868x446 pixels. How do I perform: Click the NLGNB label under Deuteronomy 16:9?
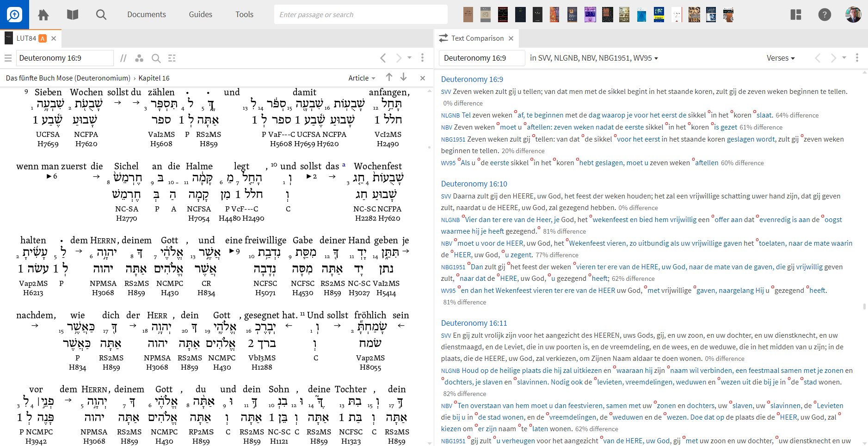click(x=450, y=116)
